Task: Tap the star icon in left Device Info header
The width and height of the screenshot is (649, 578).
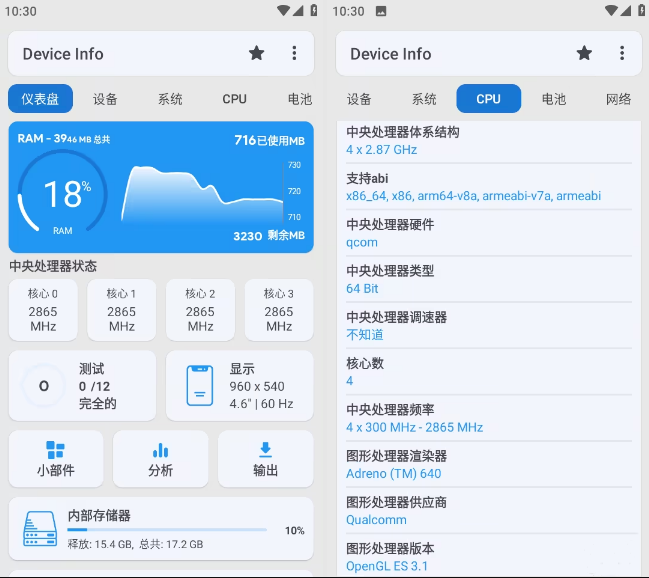Action: (x=256, y=53)
